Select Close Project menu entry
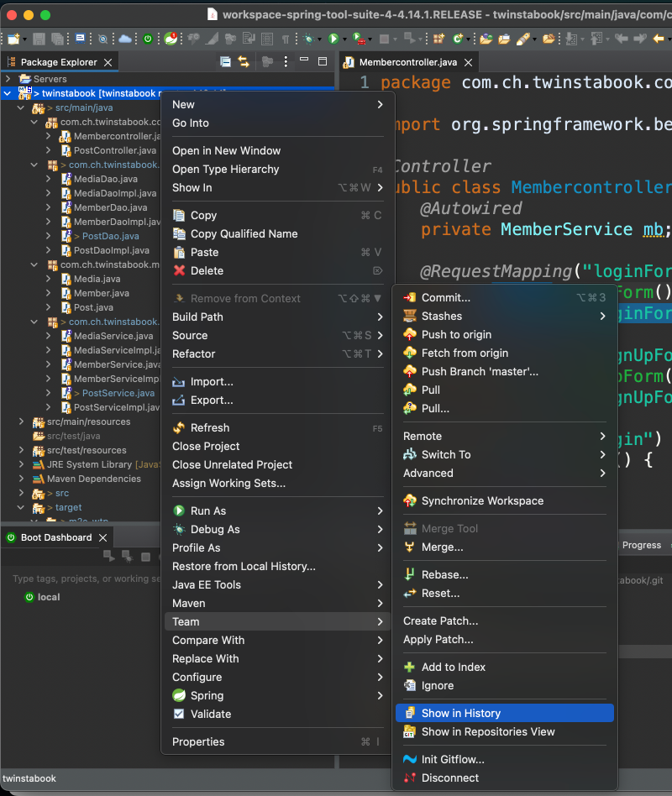The width and height of the screenshot is (672, 796). click(277, 446)
